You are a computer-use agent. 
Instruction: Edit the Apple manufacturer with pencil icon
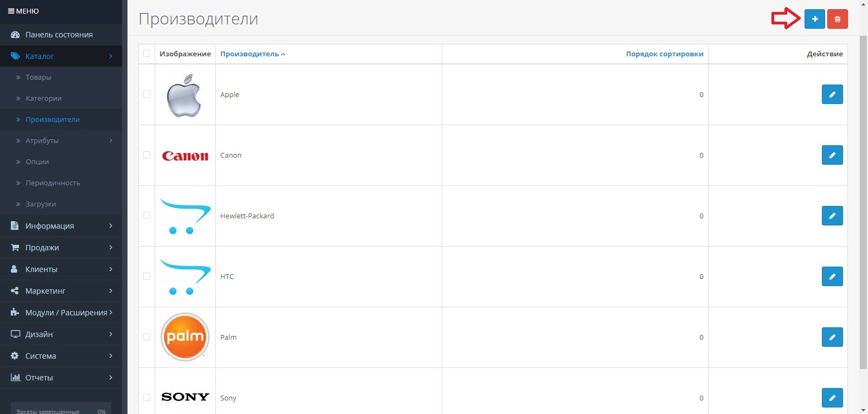[x=832, y=94]
